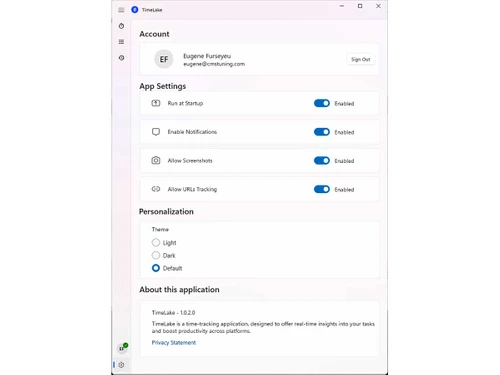Toggle the Run at Startup switch

pyautogui.click(x=322, y=103)
